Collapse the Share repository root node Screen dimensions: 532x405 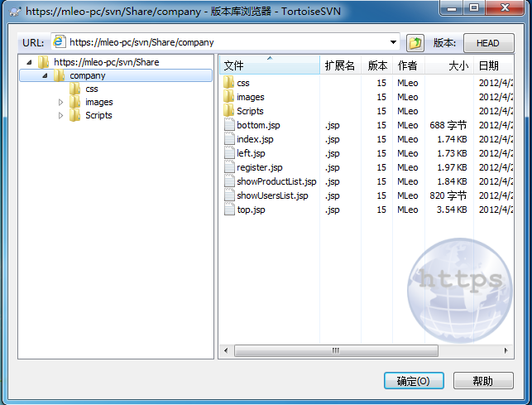(x=30, y=62)
